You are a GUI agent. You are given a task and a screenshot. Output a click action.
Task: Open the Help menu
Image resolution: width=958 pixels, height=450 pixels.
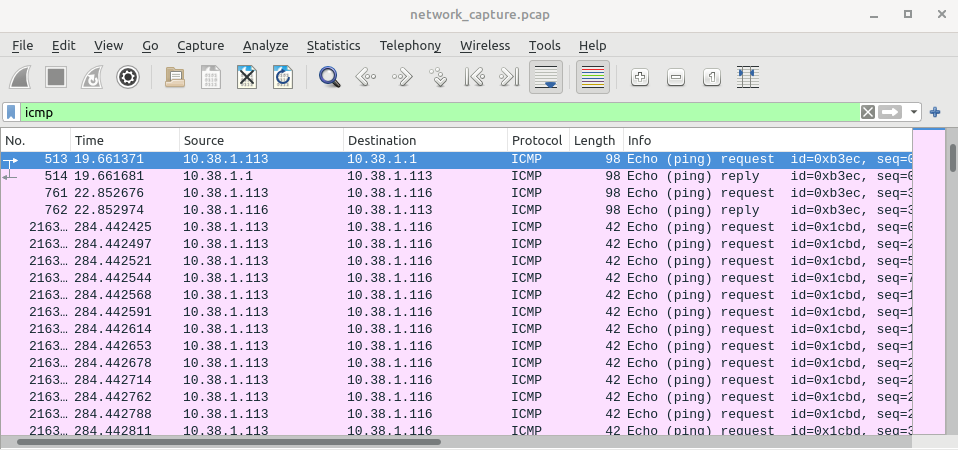point(593,46)
